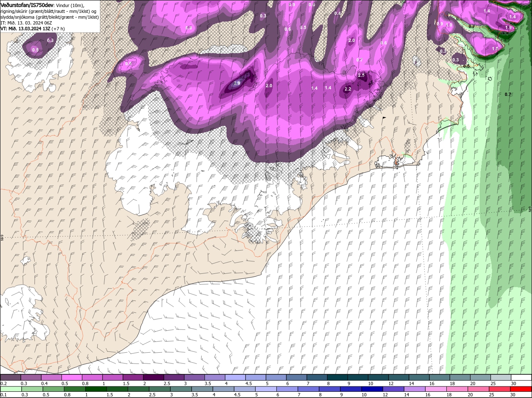Select the light lavender 4 swatch, upper scale
This screenshot has height=398, width=532.
[235, 377]
